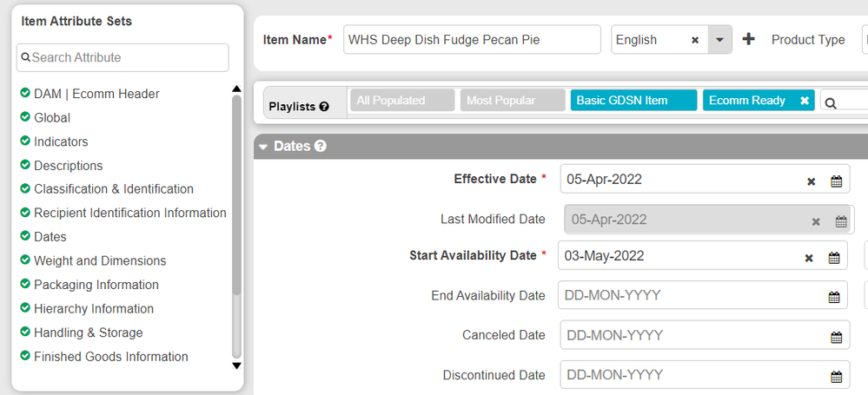Clear the English language selection

(x=695, y=40)
